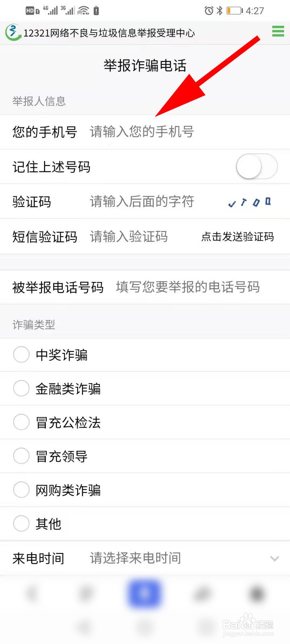Screen dimensions: 290x644
Task: Tap the blue highlighted bottom bar icon
Action: (x=145, y=593)
